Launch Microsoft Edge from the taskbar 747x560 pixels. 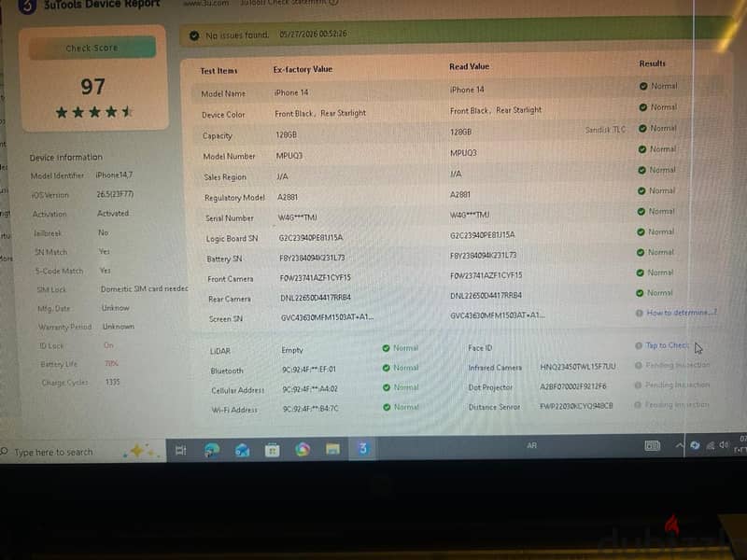(212, 450)
